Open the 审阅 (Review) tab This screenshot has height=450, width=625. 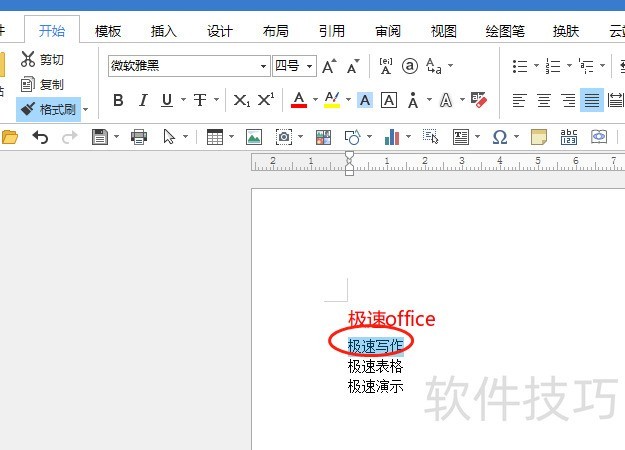(x=389, y=30)
